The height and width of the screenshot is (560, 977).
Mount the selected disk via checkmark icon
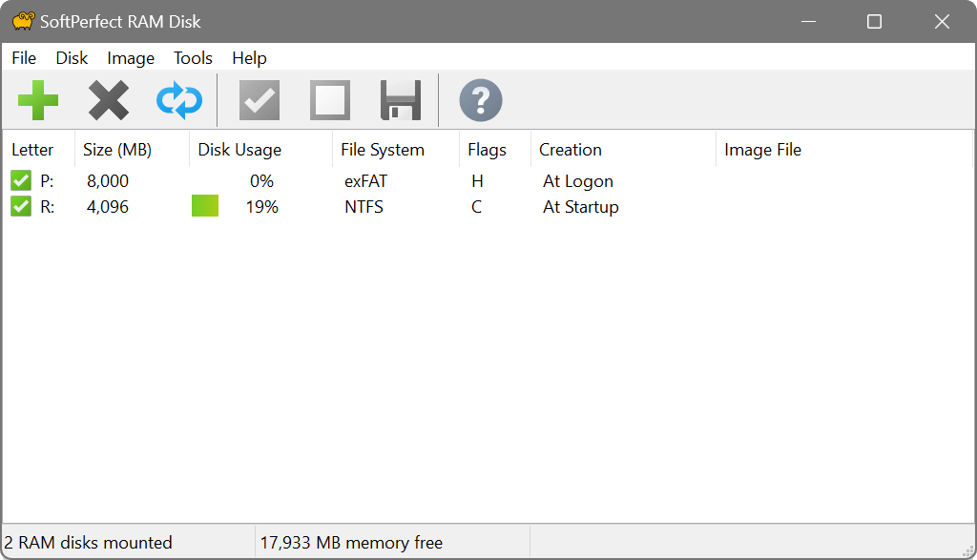(x=259, y=100)
